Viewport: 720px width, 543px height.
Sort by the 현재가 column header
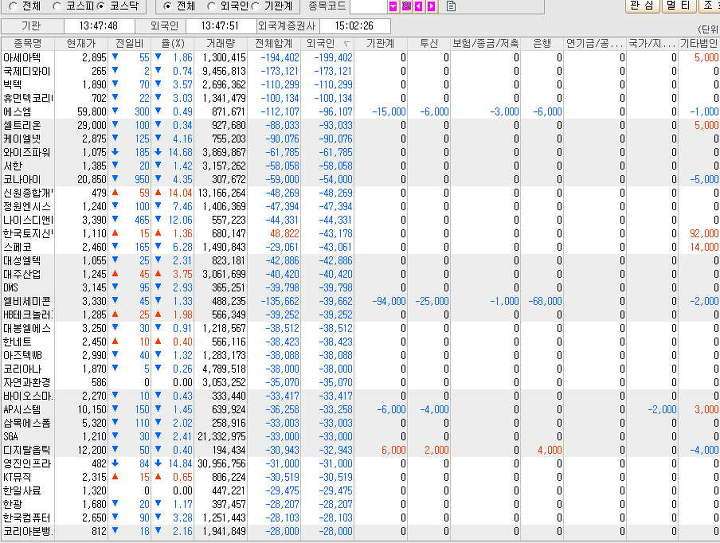pyautogui.click(x=81, y=44)
